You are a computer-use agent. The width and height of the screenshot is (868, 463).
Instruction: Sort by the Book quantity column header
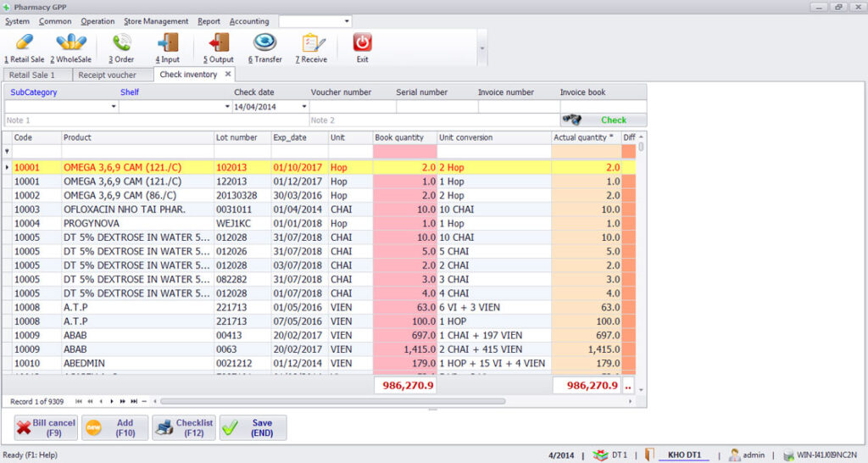[x=404, y=137]
